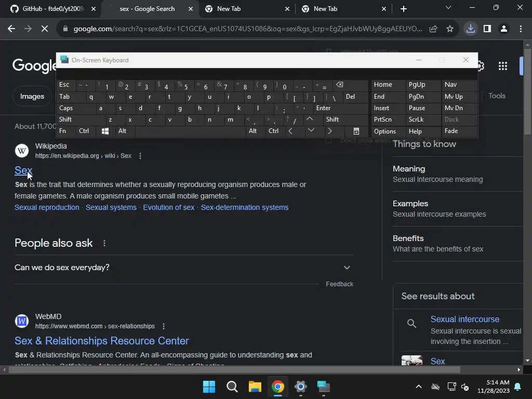Open Settings from the taskbar

coord(301,387)
